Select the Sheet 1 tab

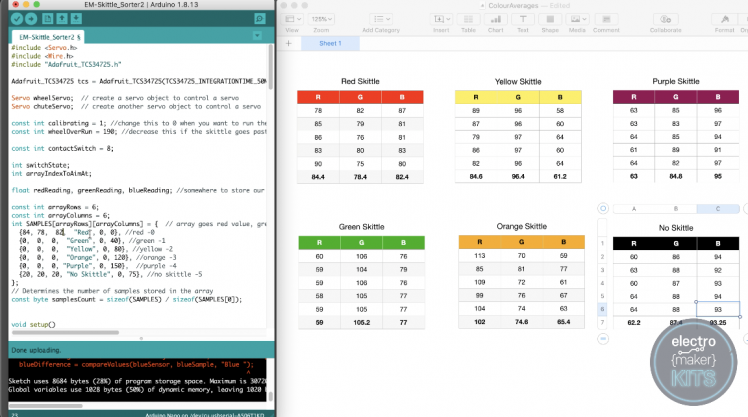330,43
